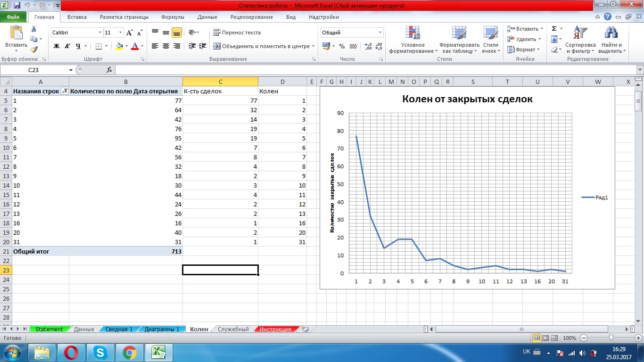Click the Format Painter brush icon
The height and width of the screenshot is (362, 644).
click(34, 49)
